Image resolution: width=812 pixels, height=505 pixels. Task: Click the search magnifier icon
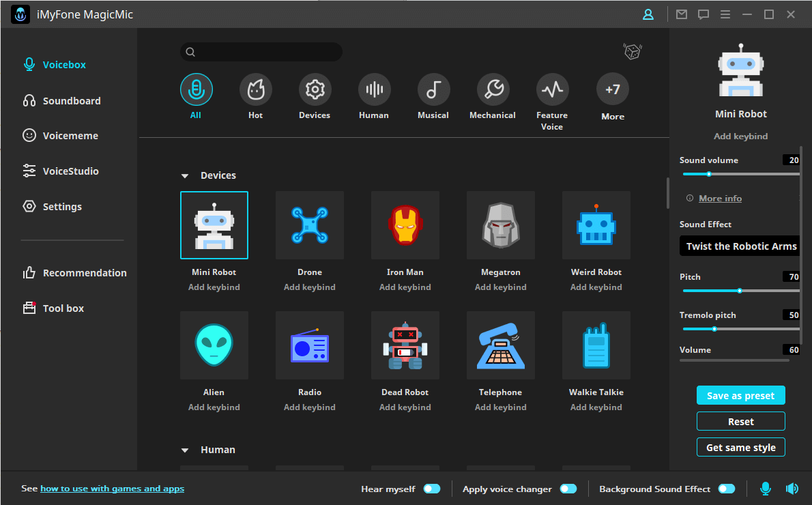pos(190,52)
